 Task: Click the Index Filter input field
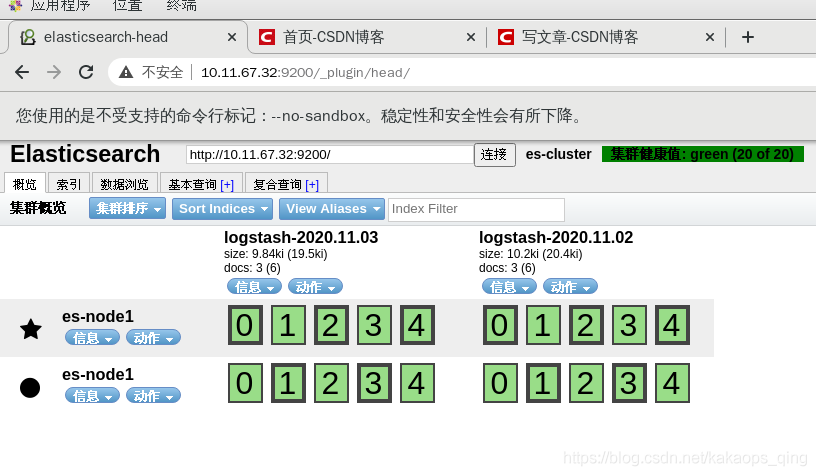tap(476, 209)
